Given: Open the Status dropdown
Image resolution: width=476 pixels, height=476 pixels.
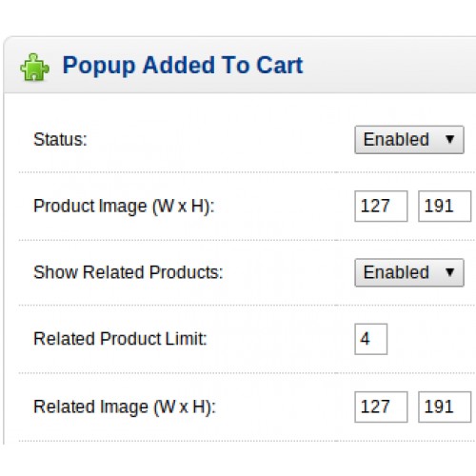Looking at the screenshot, I should (x=409, y=140).
